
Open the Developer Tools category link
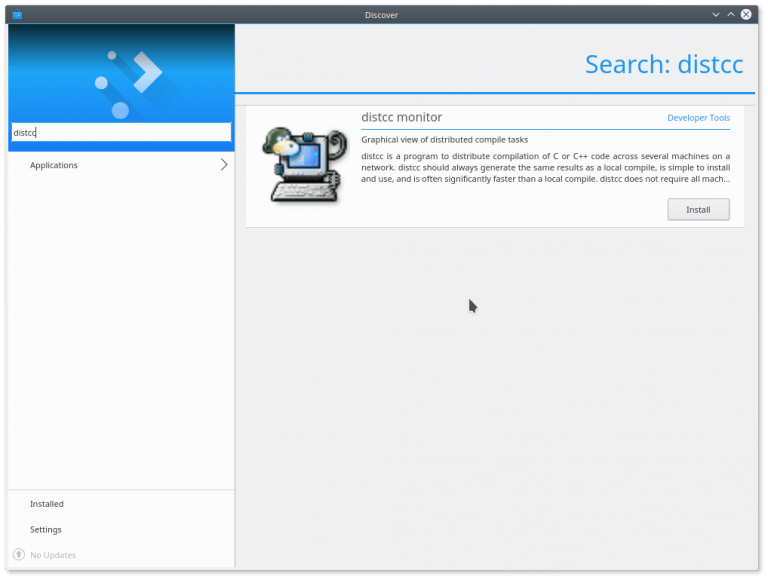[698, 118]
